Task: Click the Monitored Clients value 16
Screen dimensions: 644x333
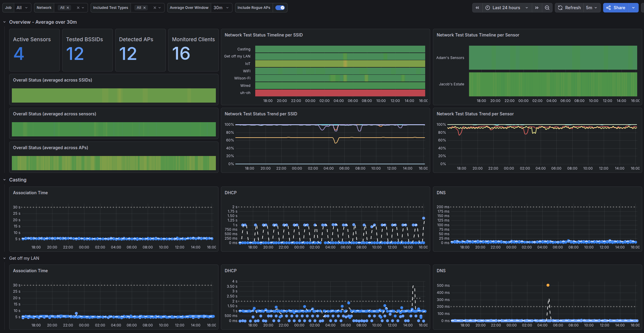Action: click(181, 54)
